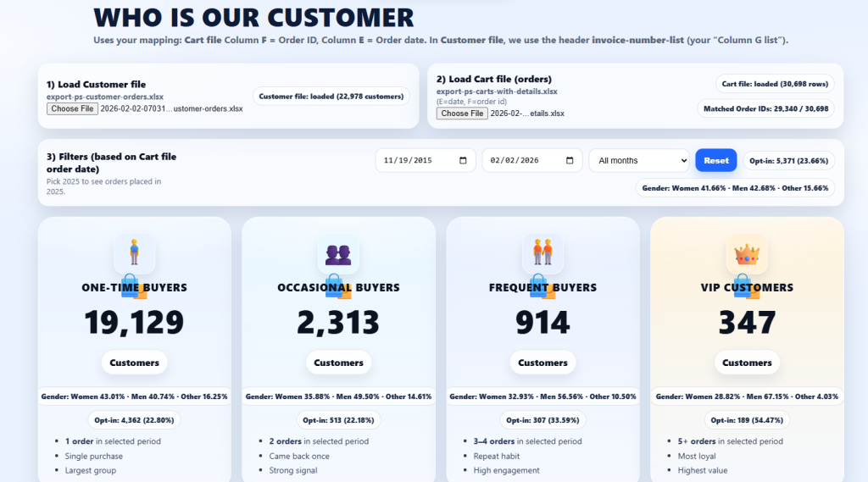Click the Occasional Buyers two-silhouette icon
The image size is (868, 482).
coord(338,253)
